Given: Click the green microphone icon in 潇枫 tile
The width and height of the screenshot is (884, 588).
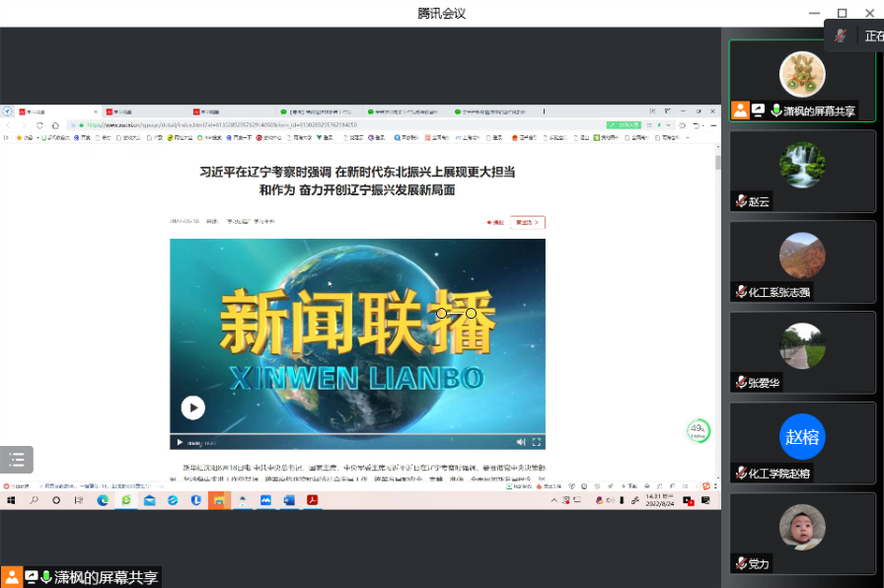Looking at the screenshot, I should (x=775, y=110).
